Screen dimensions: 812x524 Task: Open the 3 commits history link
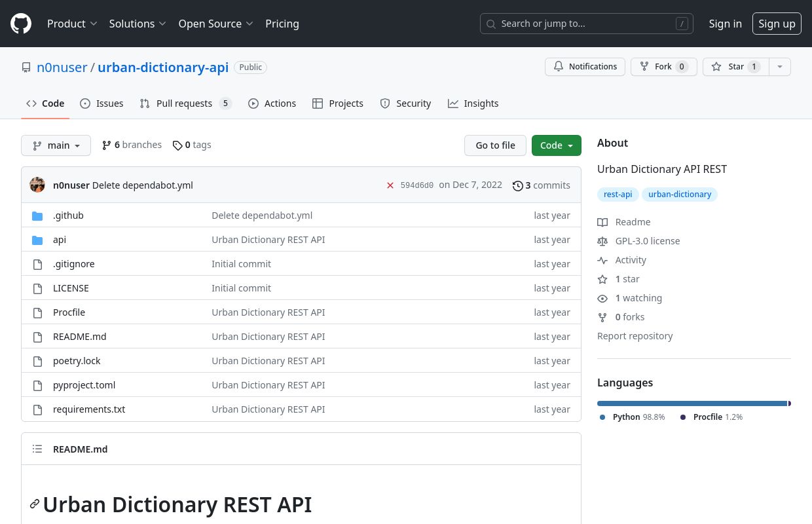click(542, 185)
